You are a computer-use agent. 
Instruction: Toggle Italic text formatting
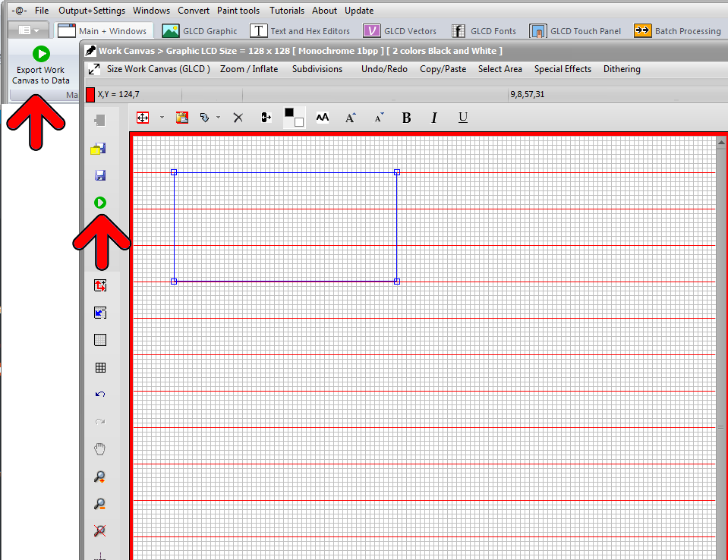pyautogui.click(x=434, y=118)
